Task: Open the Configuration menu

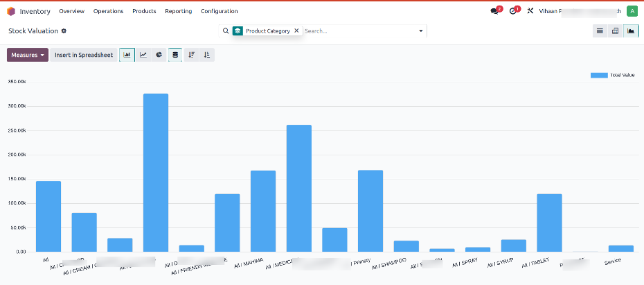Action: click(x=220, y=11)
